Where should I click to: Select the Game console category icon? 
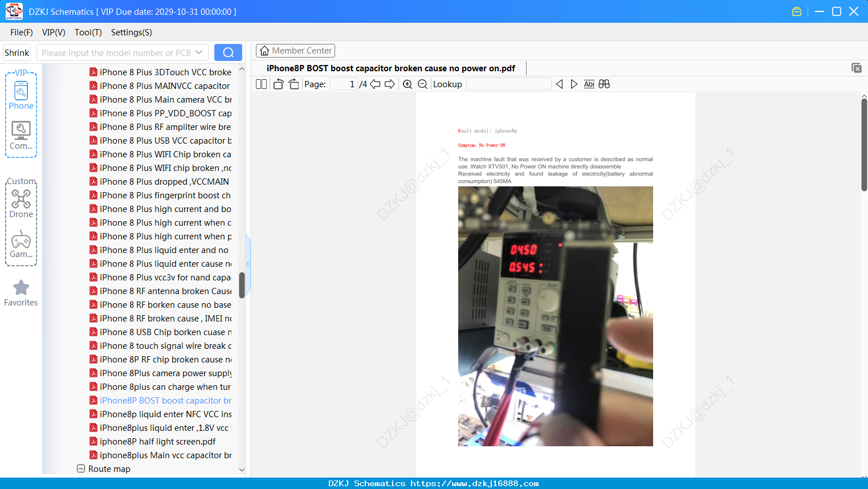coord(21,243)
